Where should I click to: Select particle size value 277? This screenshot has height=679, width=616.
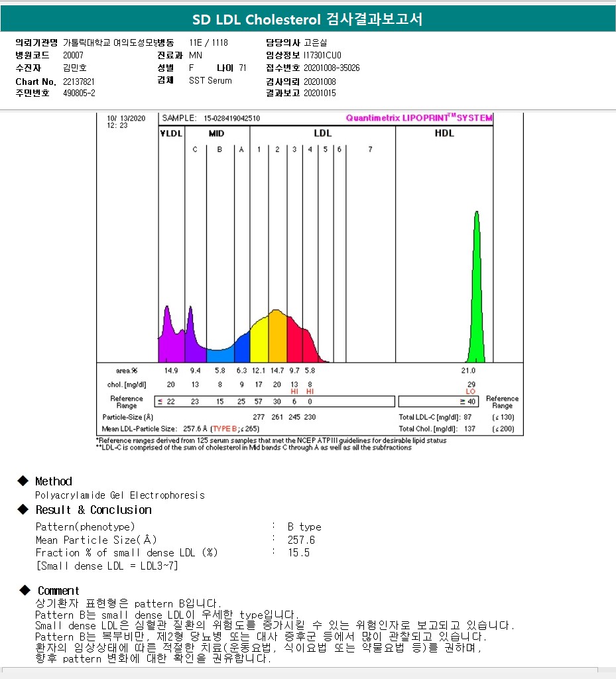click(259, 417)
